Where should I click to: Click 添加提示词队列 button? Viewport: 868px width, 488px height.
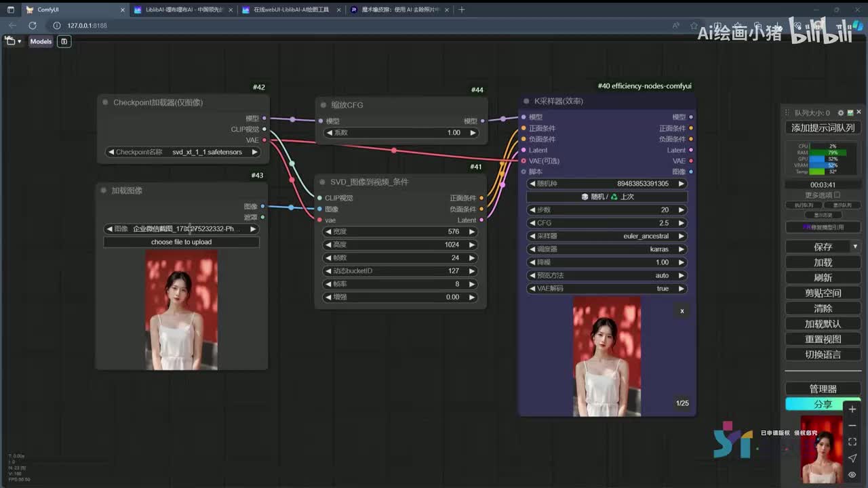coord(823,127)
